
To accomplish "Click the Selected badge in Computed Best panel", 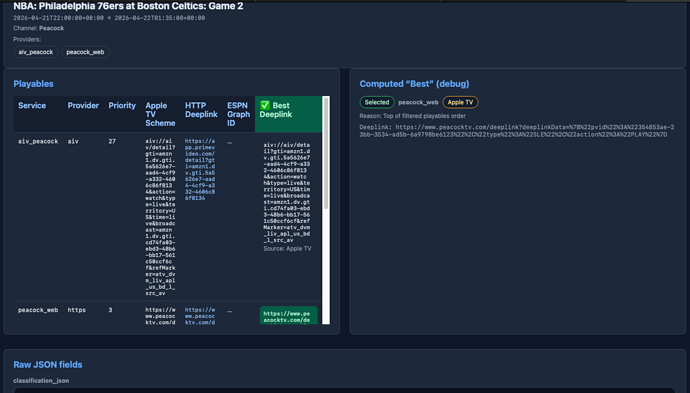I will 377,102.
